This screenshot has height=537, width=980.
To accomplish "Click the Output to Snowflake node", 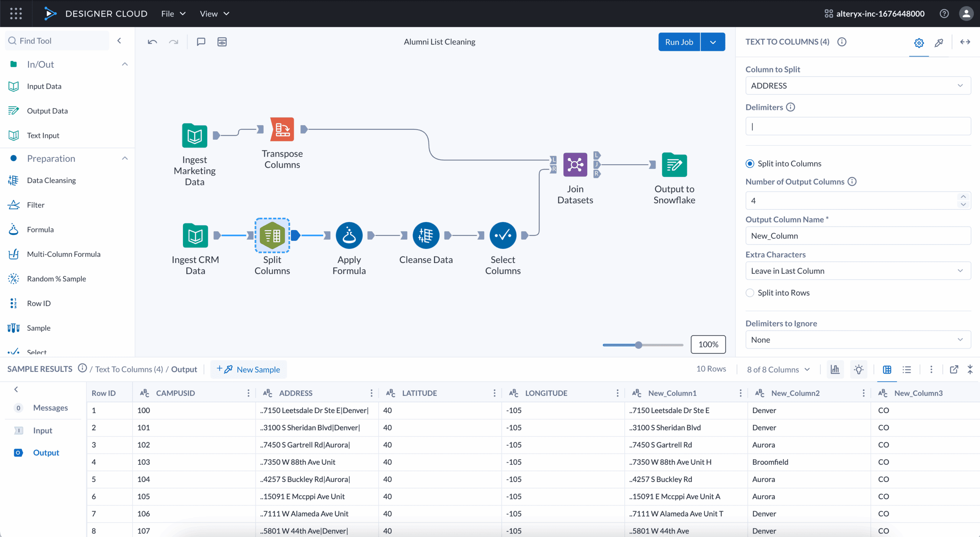I will [674, 165].
